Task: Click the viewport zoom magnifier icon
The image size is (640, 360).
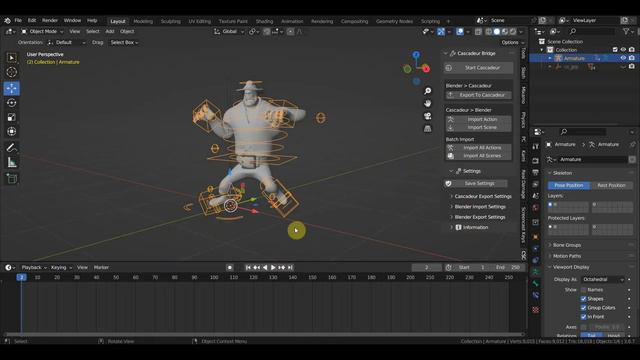Action: click(427, 91)
